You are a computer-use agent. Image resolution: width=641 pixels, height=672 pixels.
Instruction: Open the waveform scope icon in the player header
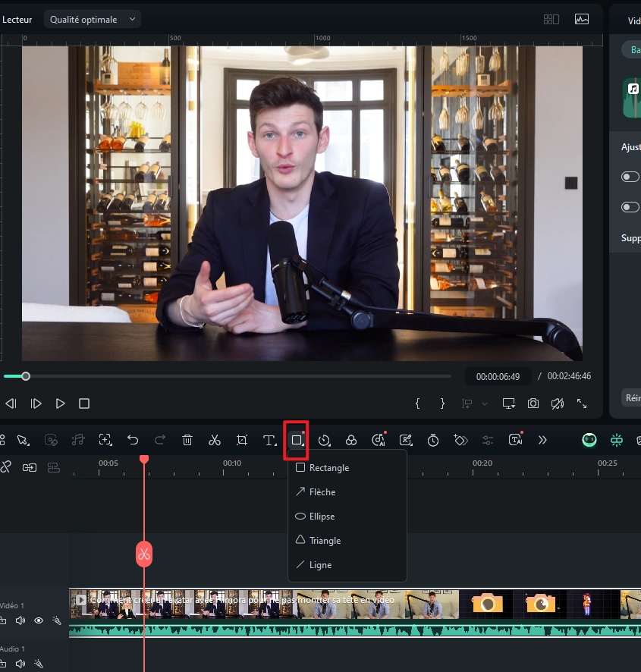581,19
